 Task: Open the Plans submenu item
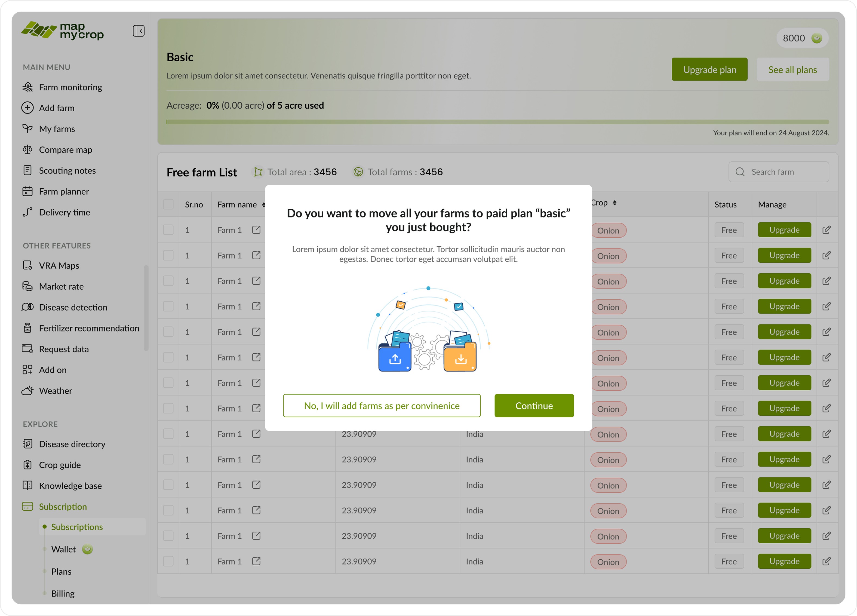tap(61, 571)
